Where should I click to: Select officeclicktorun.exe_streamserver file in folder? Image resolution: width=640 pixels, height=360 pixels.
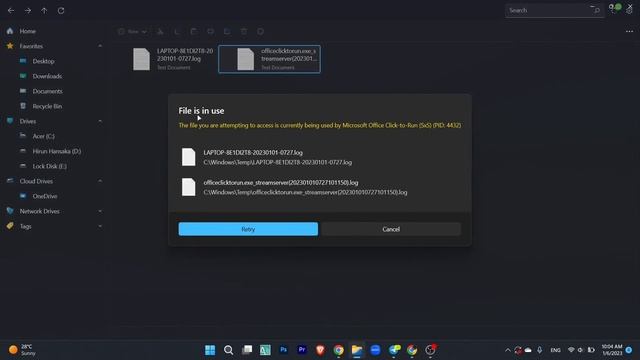pyautogui.click(x=269, y=59)
